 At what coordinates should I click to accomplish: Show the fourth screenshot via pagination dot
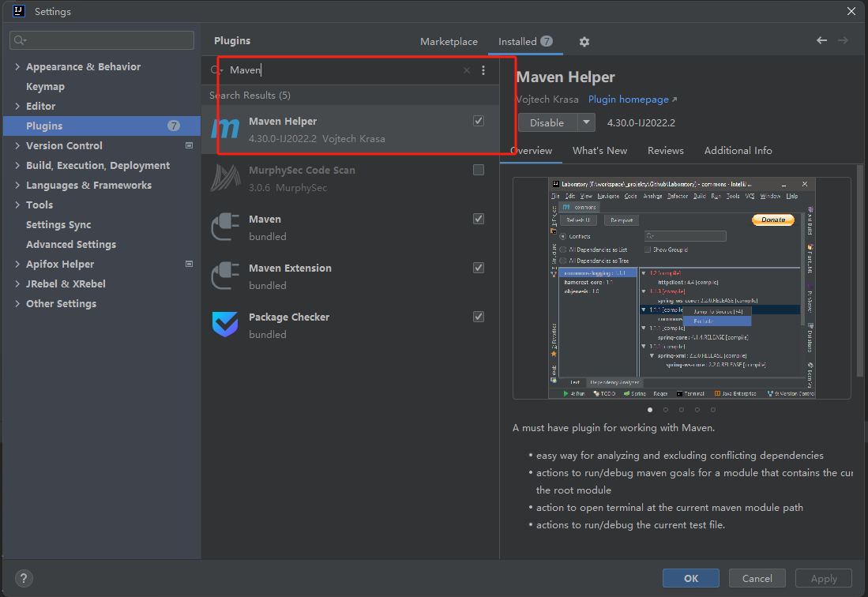tap(697, 410)
